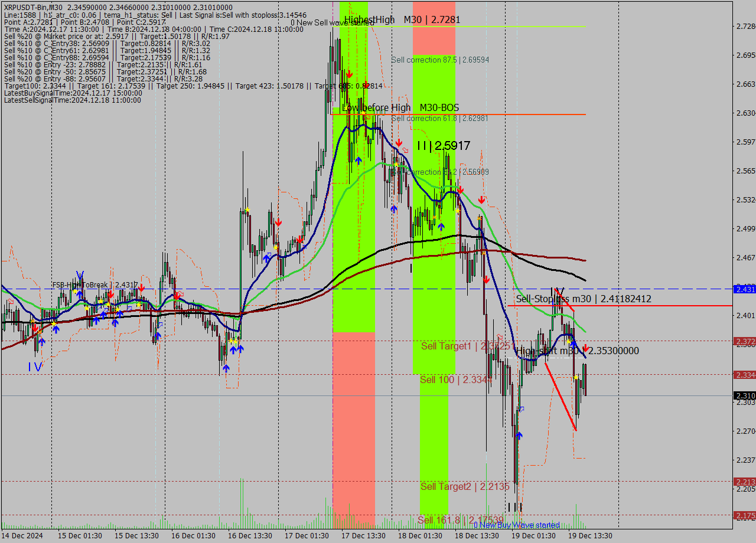Click the 2.663 price scale value
Image resolution: width=756 pixels, height=543 pixels.
(746, 84)
